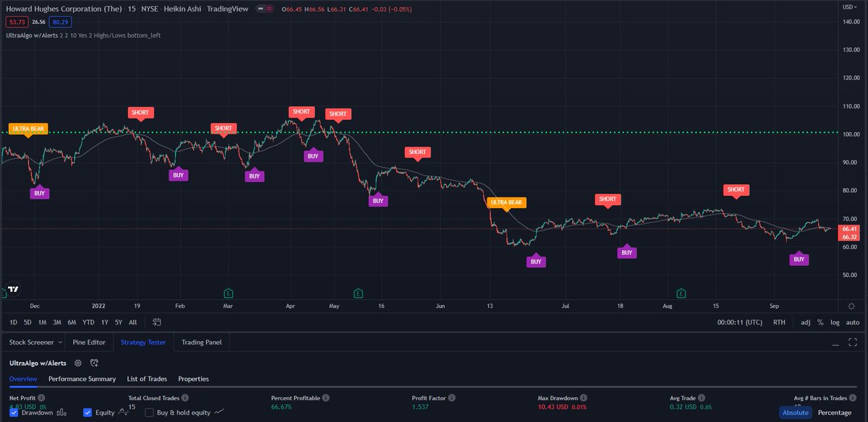
Task: Open the Pine Editor tab
Action: tap(90, 343)
